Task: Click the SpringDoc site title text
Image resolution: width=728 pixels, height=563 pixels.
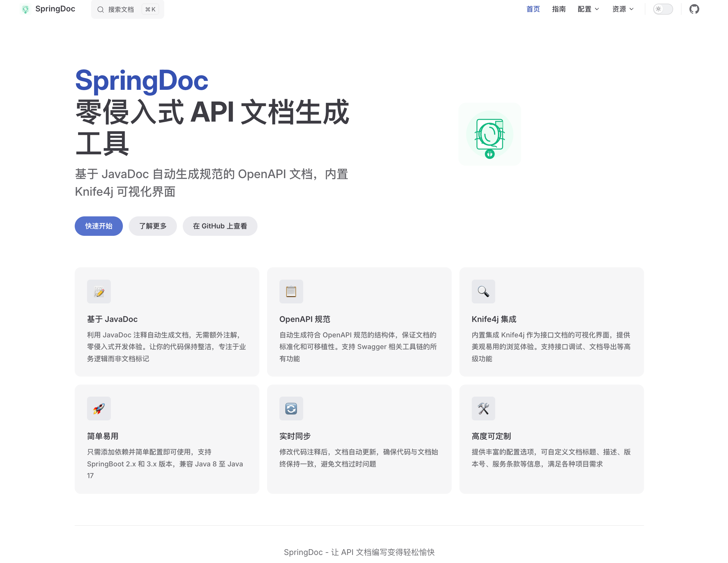Action: 55,9
